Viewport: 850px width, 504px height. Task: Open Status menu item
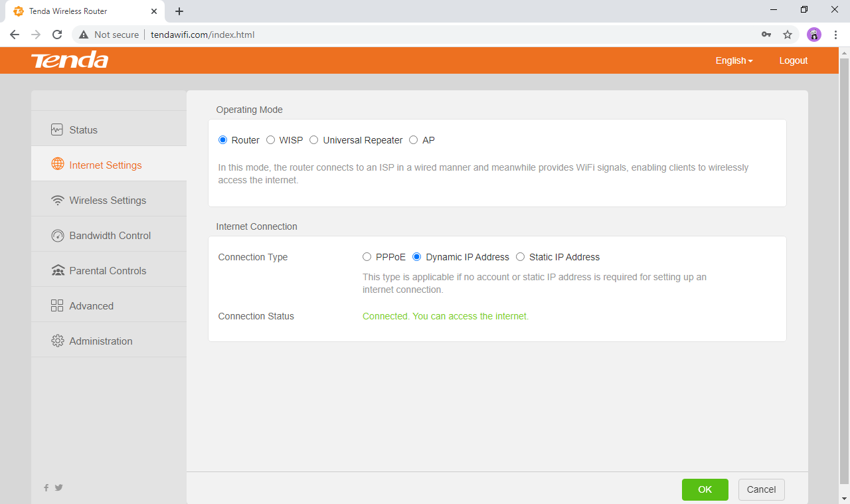click(109, 130)
